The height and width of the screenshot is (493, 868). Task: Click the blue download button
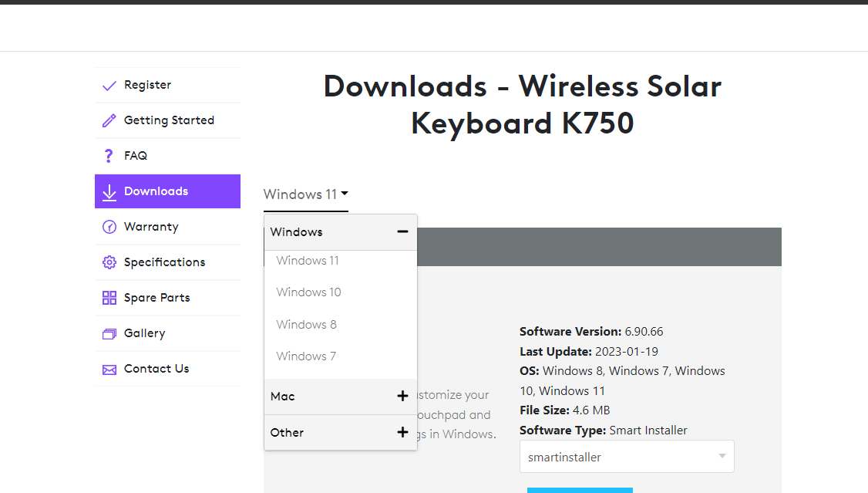click(x=580, y=490)
